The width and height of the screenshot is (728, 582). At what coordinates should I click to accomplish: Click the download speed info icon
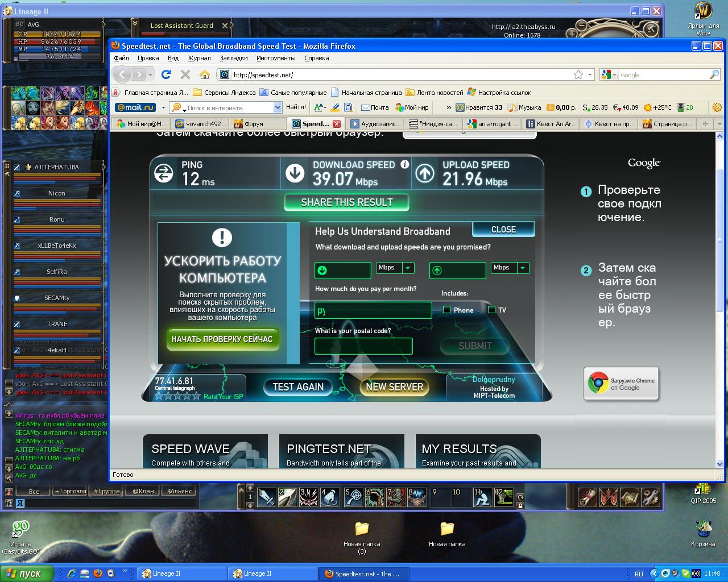pos(404,164)
